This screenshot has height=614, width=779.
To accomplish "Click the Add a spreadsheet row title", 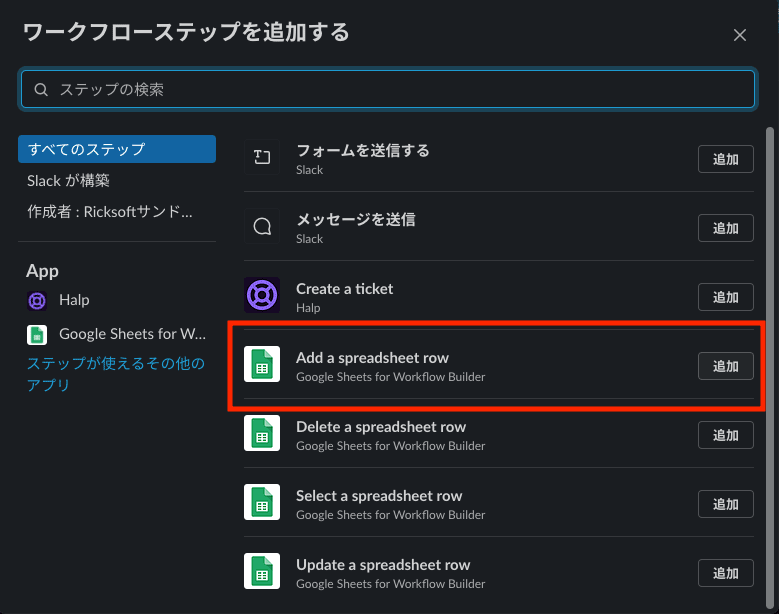I will click(x=372, y=358).
